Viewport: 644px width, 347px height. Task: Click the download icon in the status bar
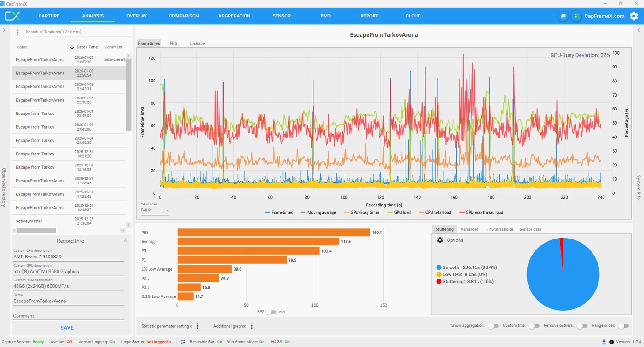(x=604, y=342)
